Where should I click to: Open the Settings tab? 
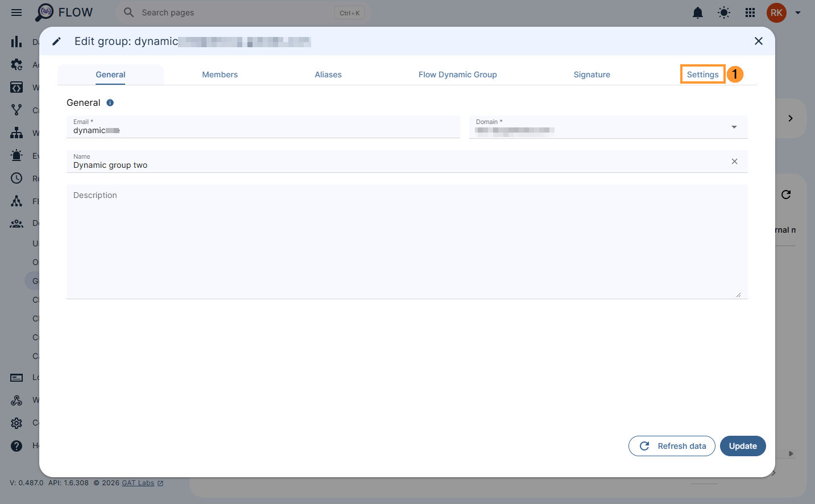pos(702,75)
